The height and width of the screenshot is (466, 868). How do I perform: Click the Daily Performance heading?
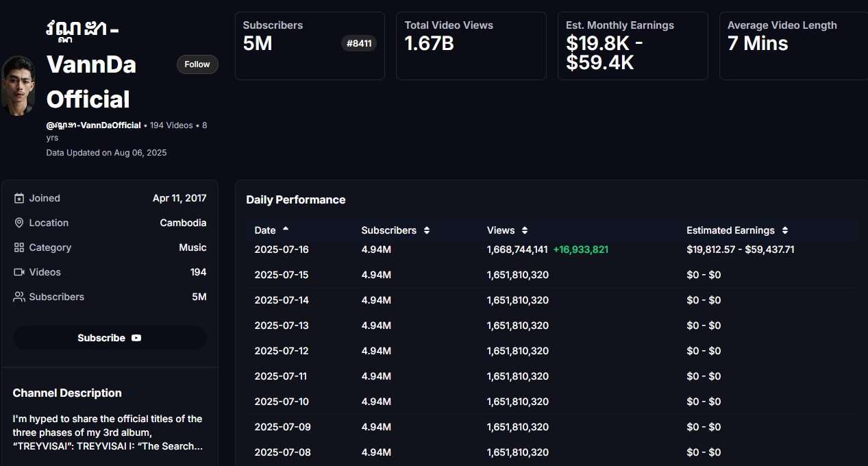(296, 200)
